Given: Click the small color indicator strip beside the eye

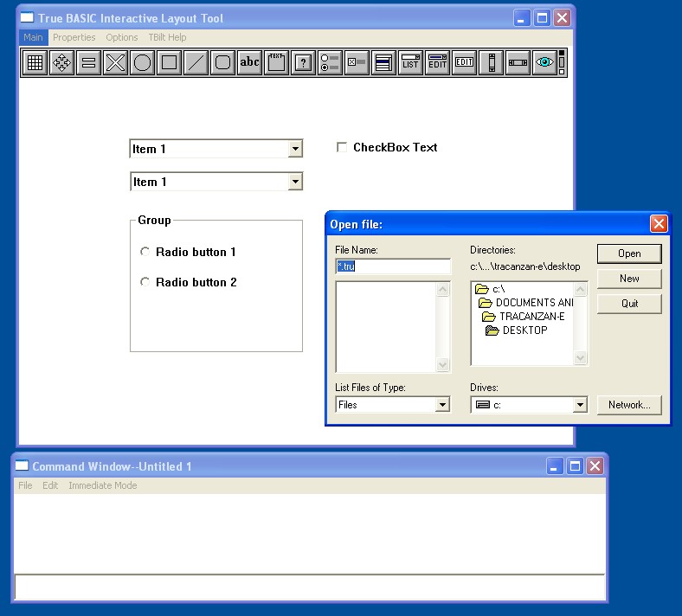Looking at the screenshot, I should tap(562, 63).
